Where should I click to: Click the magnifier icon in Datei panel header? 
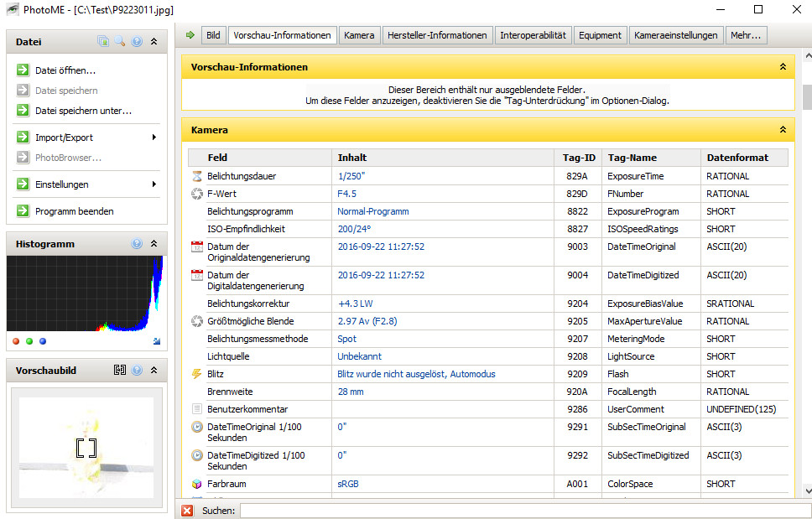[x=120, y=41]
